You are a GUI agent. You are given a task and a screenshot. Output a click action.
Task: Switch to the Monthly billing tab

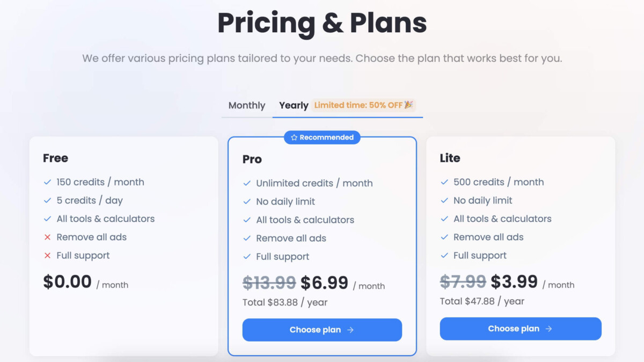coord(247,106)
